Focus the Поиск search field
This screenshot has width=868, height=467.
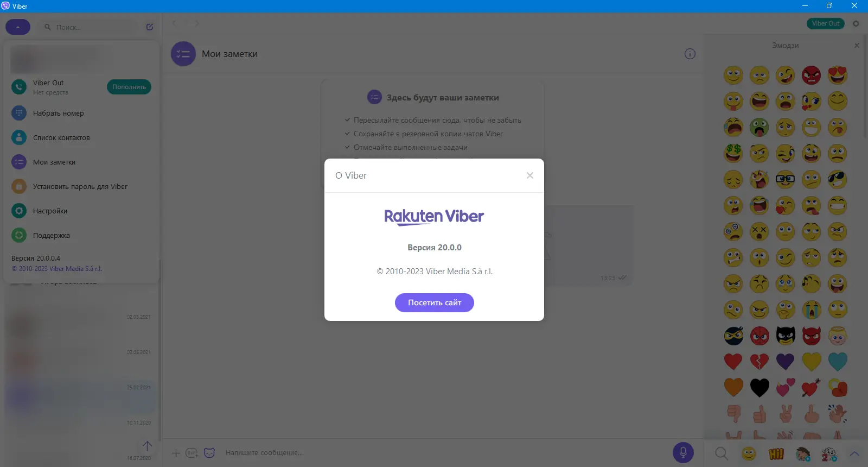tap(90, 27)
